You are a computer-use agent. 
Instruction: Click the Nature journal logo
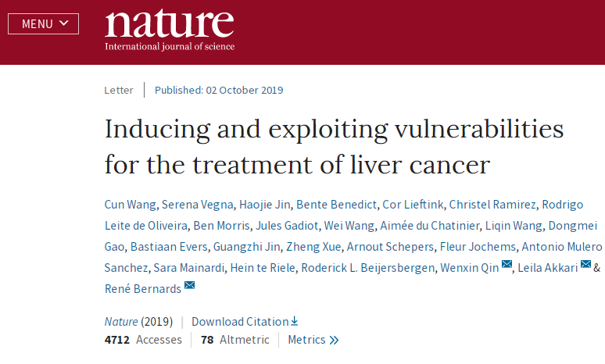[x=169, y=29]
